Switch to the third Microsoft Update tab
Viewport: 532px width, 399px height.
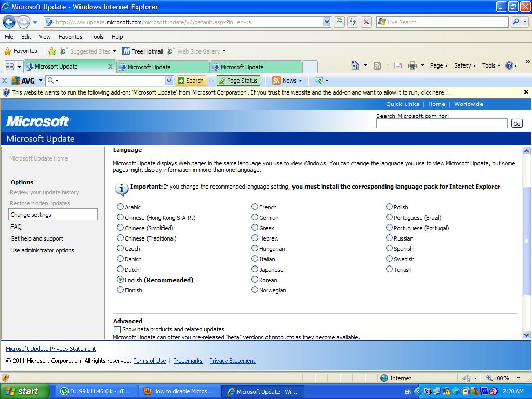tap(256, 67)
